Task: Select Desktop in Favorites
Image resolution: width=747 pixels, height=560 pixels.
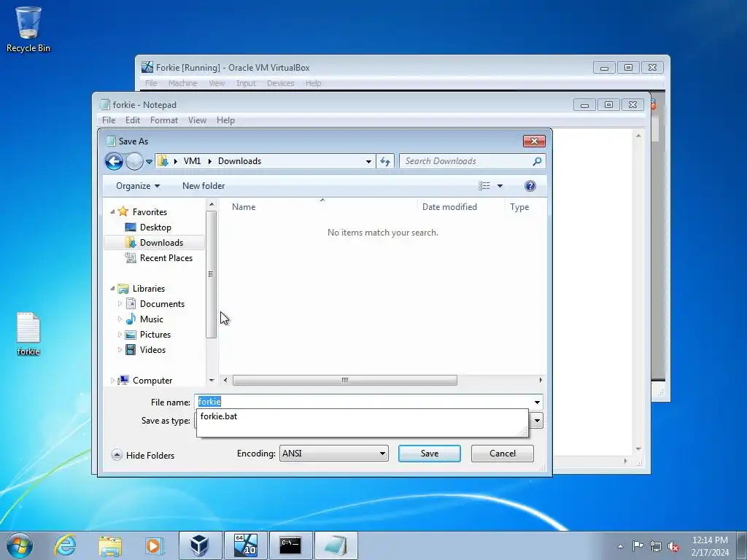Action: (x=155, y=227)
